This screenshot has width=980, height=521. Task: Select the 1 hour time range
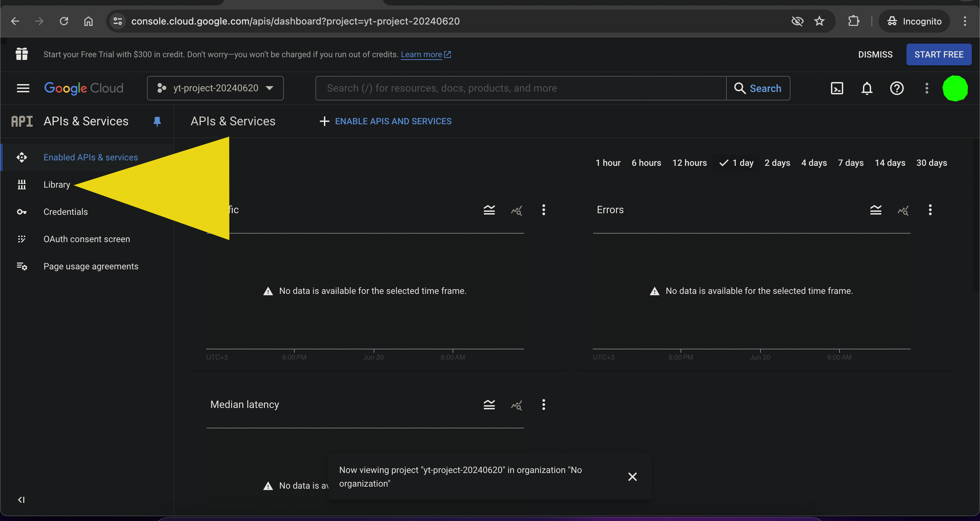click(608, 163)
